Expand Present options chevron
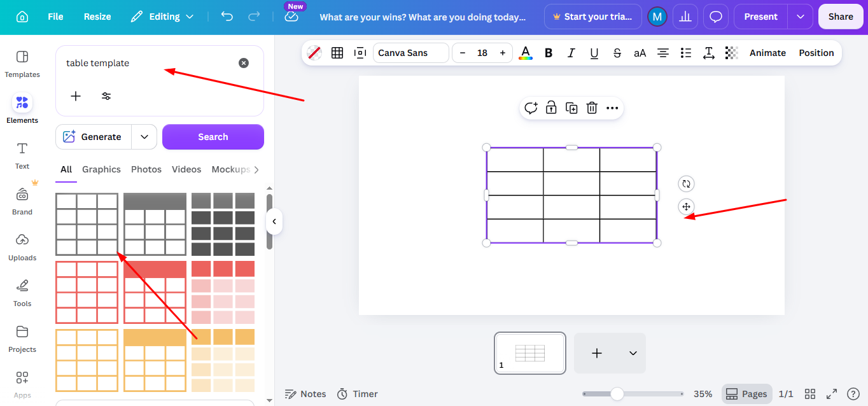 click(x=801, y=17)
